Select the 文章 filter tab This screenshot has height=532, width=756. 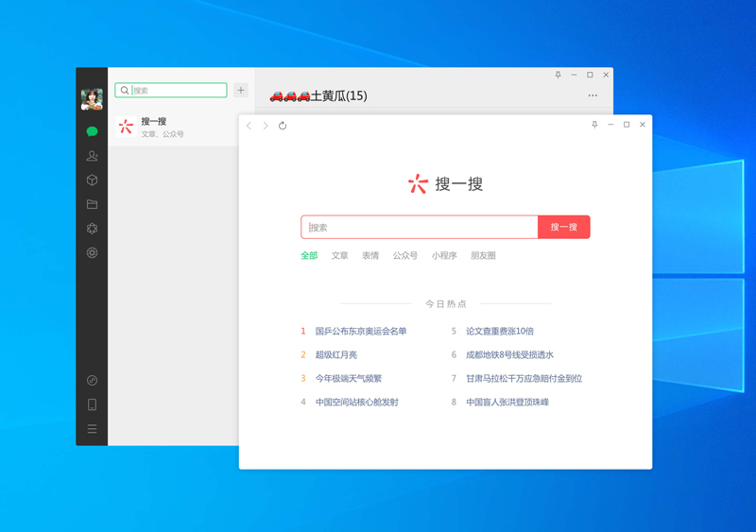click(340, 256)
